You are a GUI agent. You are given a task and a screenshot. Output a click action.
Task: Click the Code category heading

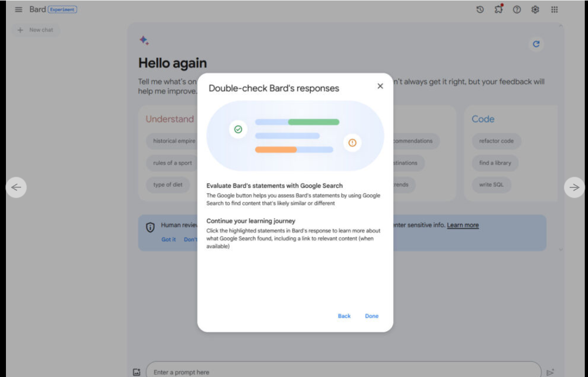click(x=483, y=119)
